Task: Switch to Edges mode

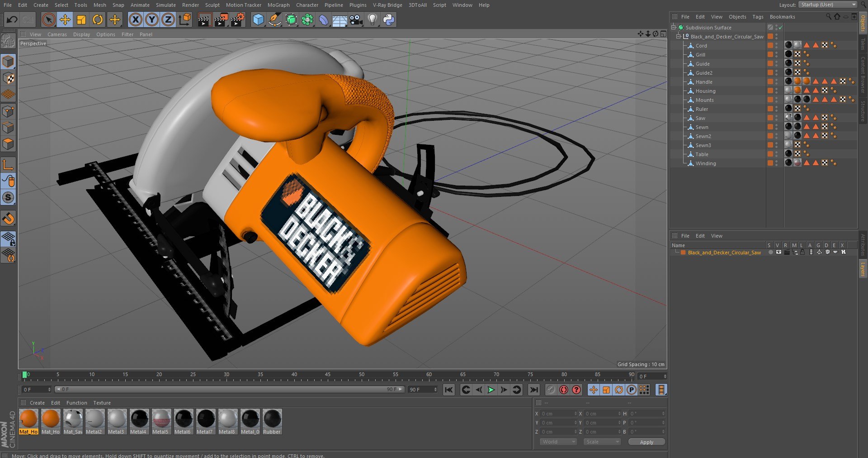Action: [x=8, y=128]
